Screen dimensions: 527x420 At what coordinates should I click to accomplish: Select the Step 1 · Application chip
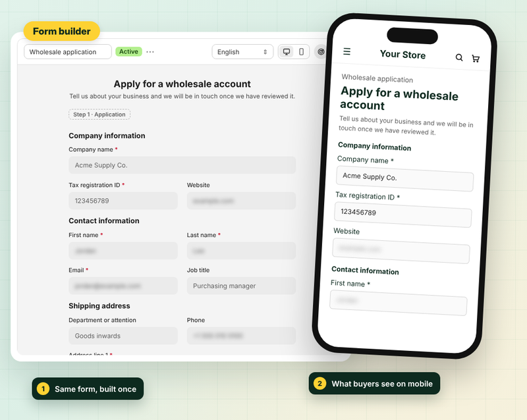click(99, 115)
